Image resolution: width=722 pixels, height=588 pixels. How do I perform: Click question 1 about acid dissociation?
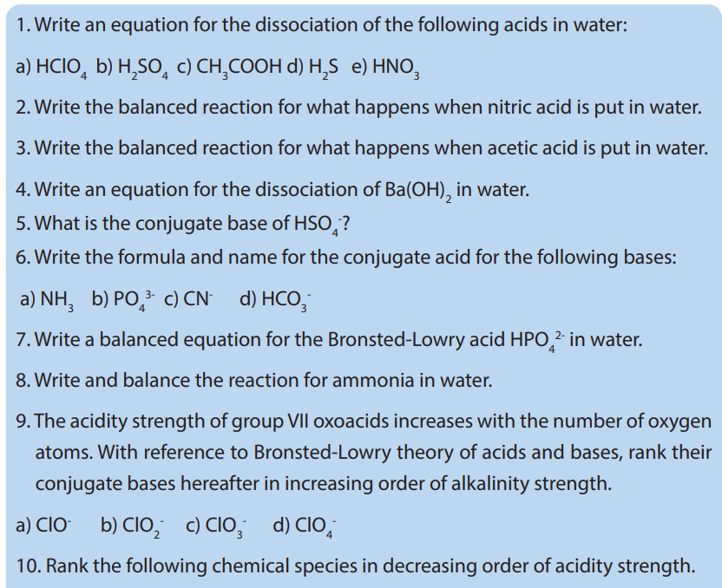click(321, 24)
